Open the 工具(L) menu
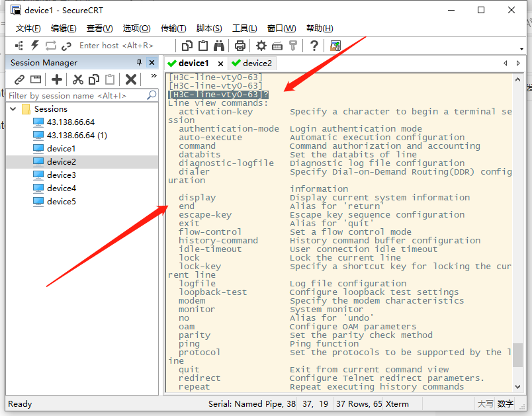Image resolution: width=532 pixels, height=416 pixels. 245,28
